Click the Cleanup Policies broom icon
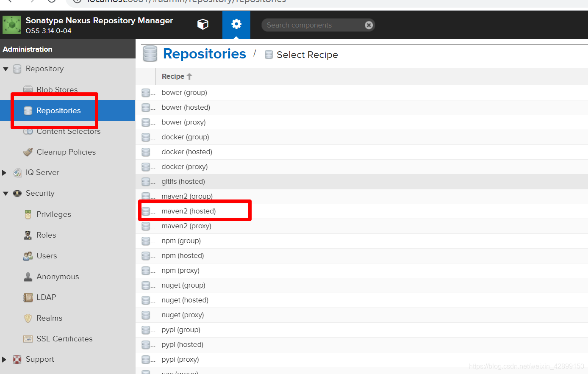This screenshot has width=588, height=374. click(28, 152)
